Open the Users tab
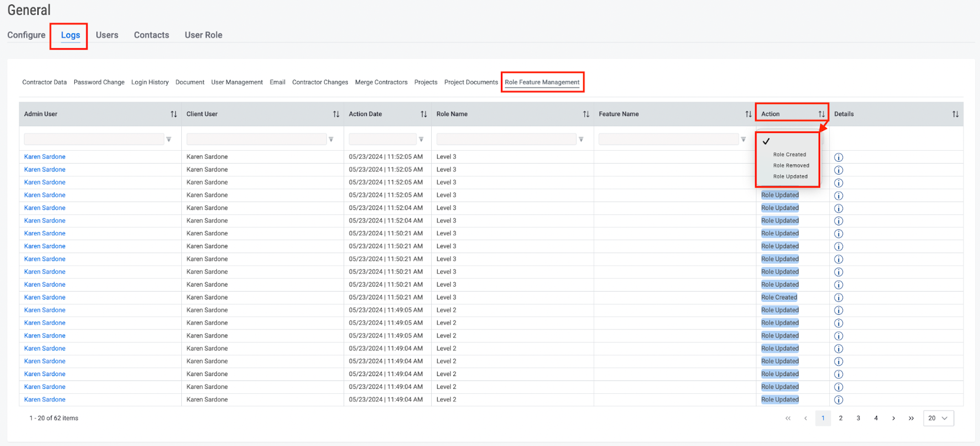Viewport: 980px width, 446px height. (107, 35)
